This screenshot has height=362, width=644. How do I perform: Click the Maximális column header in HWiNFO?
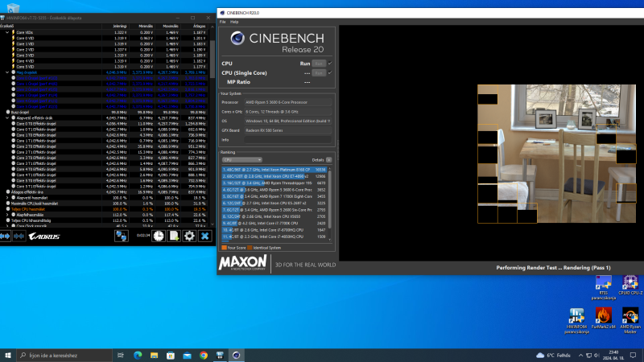point(171,27)
